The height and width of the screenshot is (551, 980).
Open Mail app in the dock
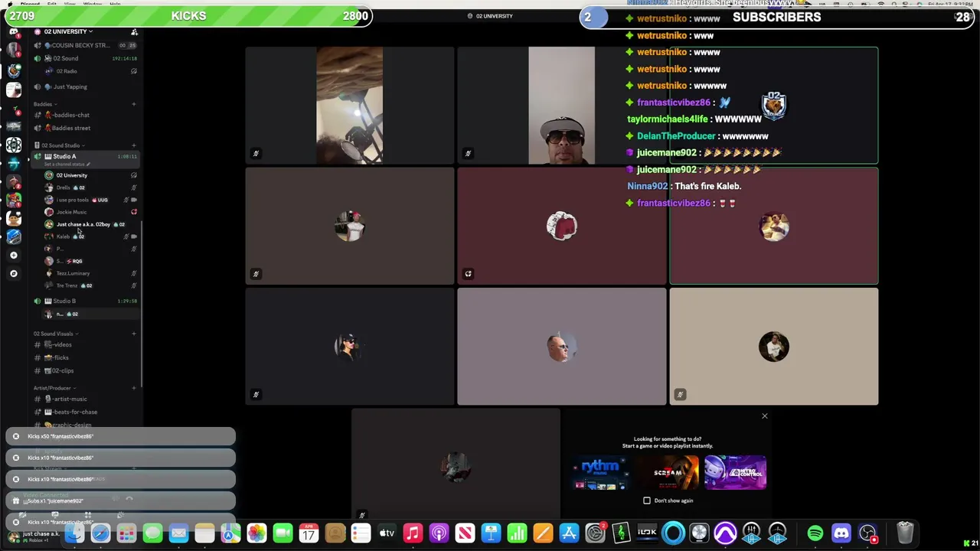point(178,533)
